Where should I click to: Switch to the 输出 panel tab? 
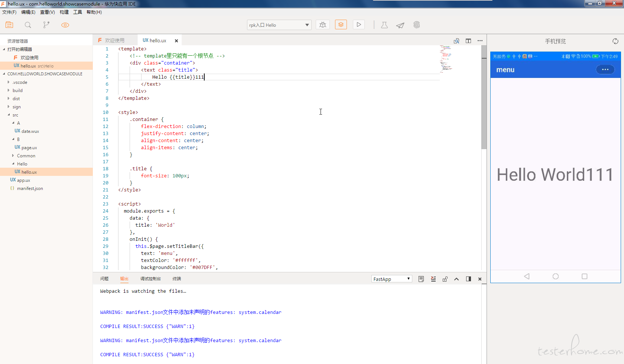[124, 279]
